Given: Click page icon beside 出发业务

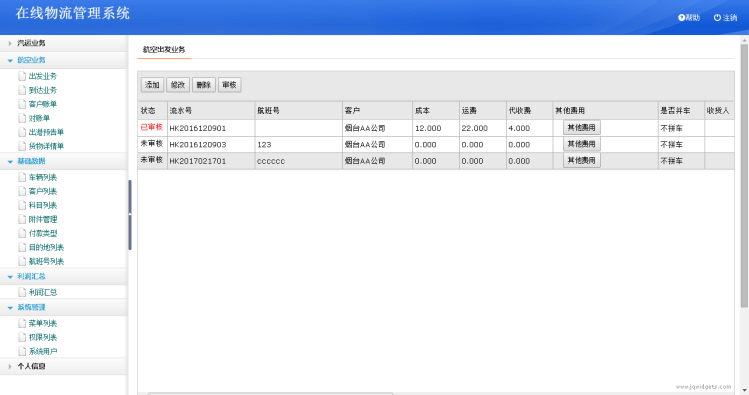Looking at the screenshot, I should tap(22, 76).
